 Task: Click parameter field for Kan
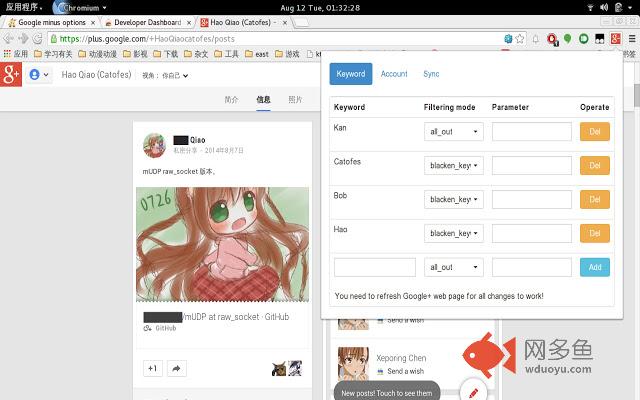(532, 131)
